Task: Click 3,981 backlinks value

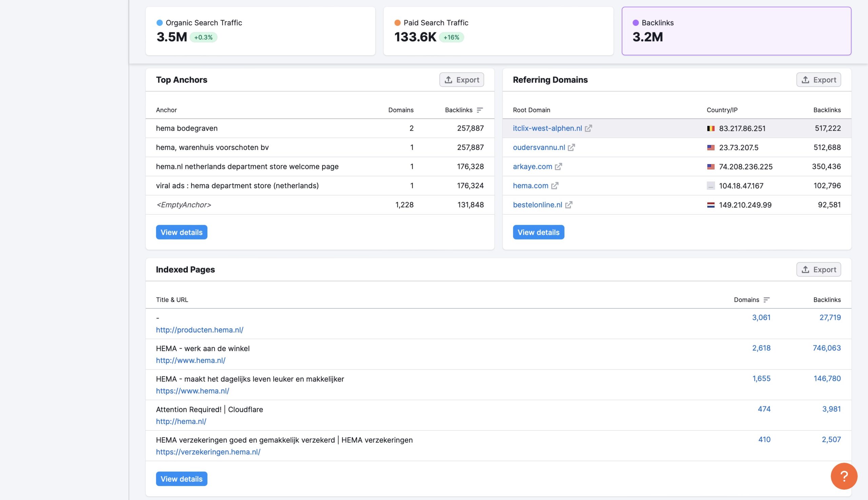Action: [x=831, y=409]
